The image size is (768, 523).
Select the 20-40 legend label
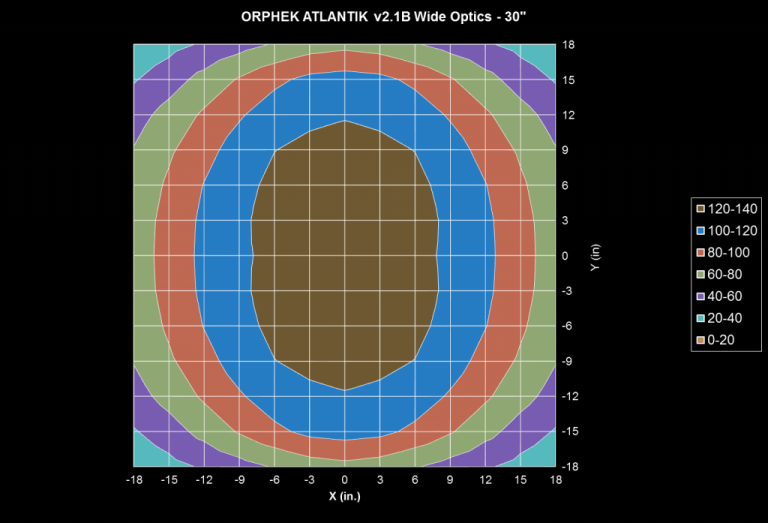click(724, 318)
